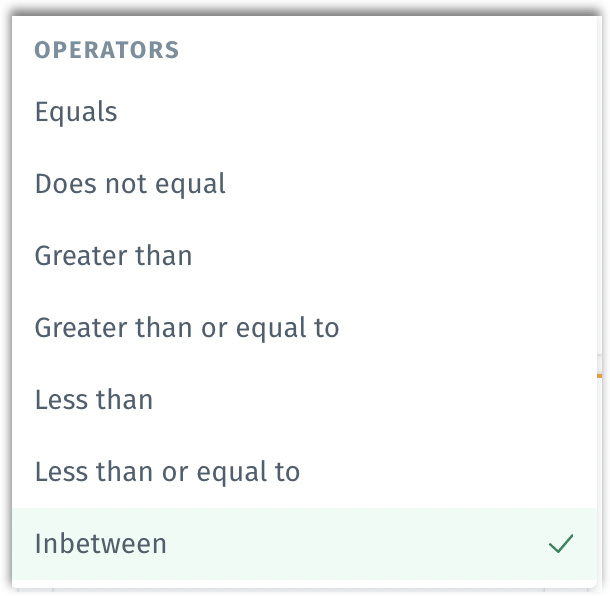This screenshot has height=596, width=610.
Task: Click the Does not equal text
Action: tap(130, 184)
